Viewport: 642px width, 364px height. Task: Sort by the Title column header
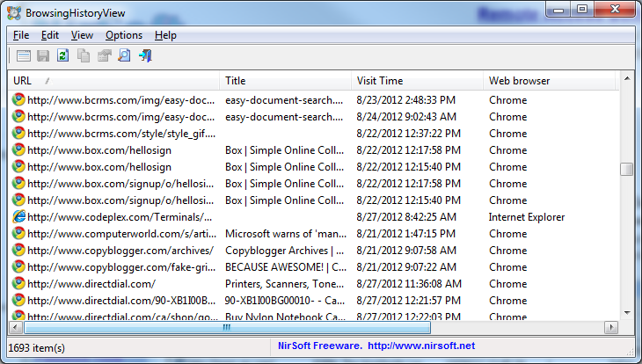click(x=285, y=81)
